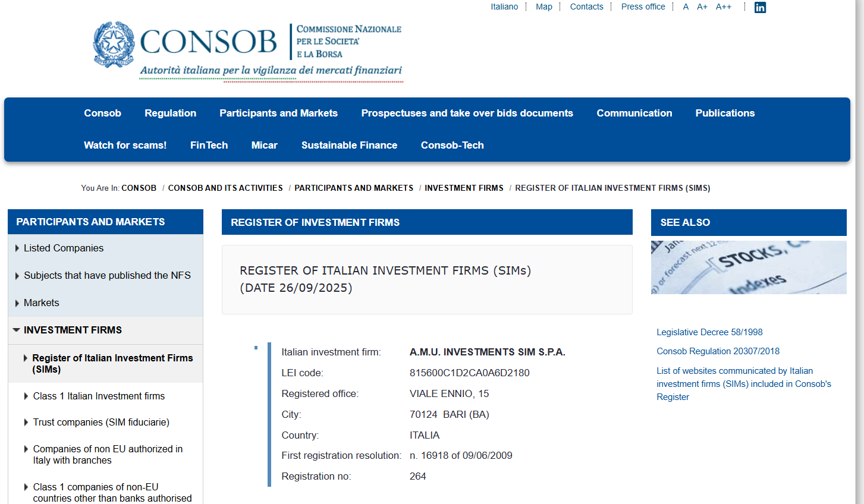Open Prospectuses and take over bids documents
Viewport: 864px width, 504px height.
point(467,113)
